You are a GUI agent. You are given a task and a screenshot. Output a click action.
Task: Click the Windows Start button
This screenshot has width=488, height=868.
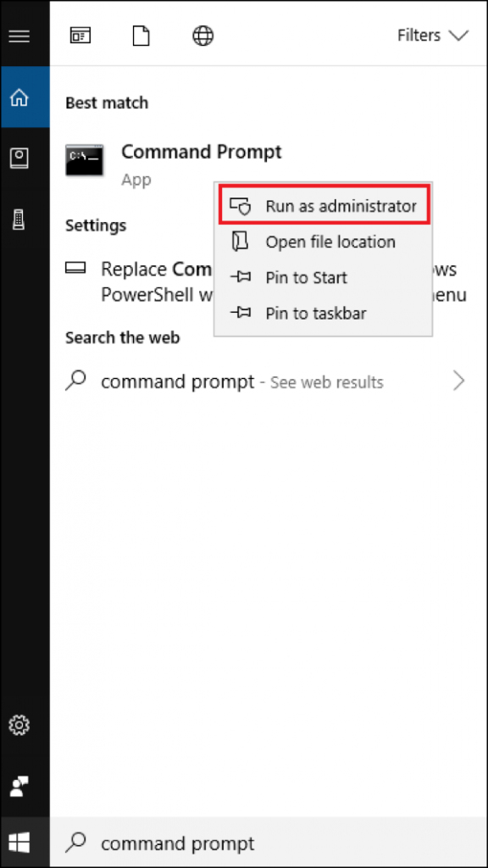coord(19,843)
